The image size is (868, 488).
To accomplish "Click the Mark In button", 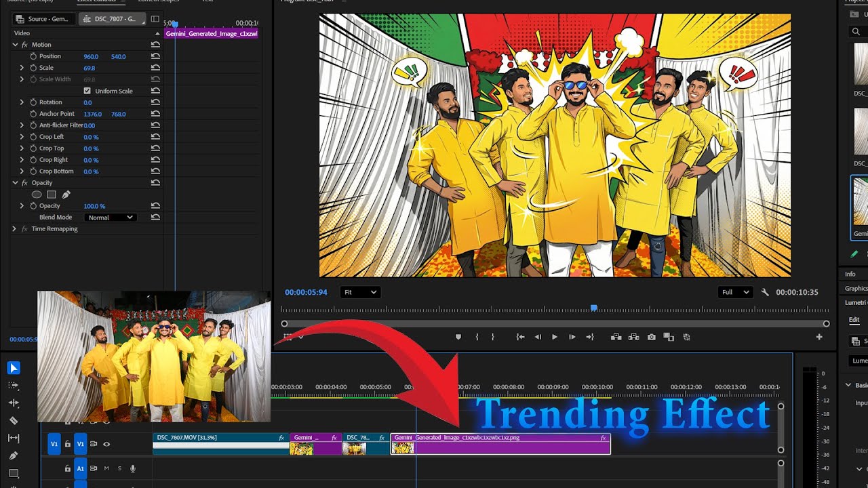I will tap(477, 337).
